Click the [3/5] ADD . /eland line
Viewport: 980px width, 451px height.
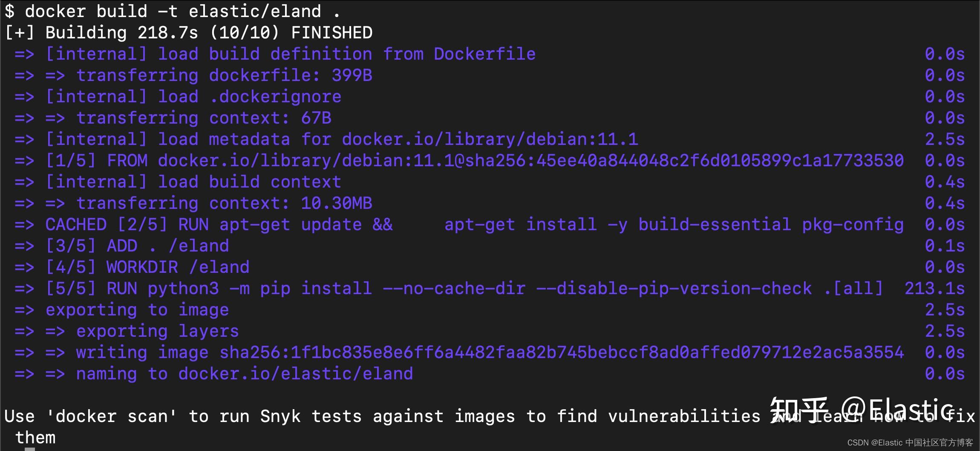[x=137, y=246]
